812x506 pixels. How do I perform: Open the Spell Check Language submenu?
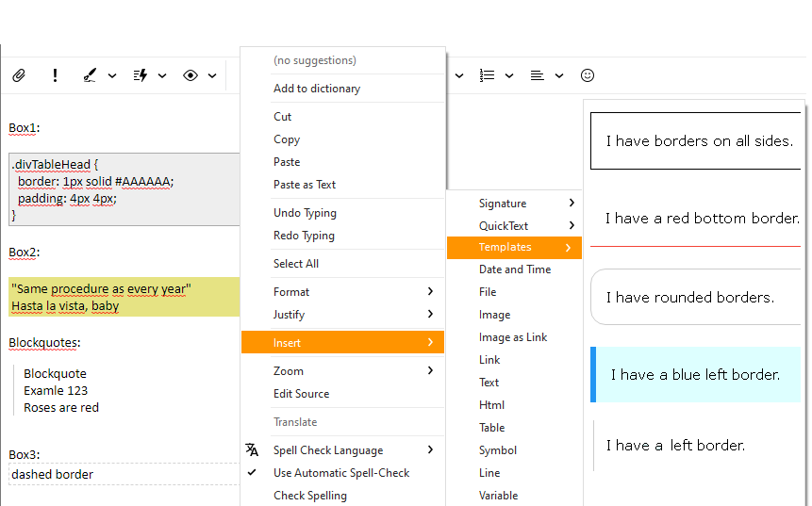click(342, 450)
